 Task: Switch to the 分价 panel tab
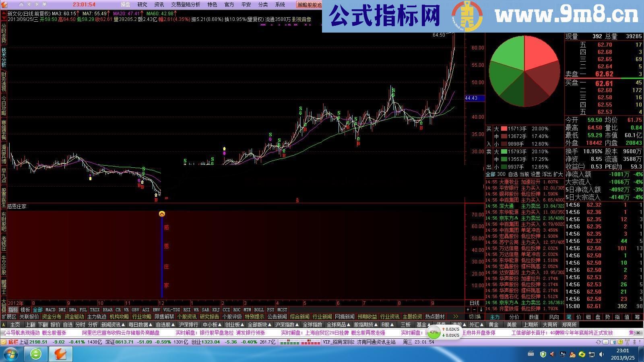point(514,317)
